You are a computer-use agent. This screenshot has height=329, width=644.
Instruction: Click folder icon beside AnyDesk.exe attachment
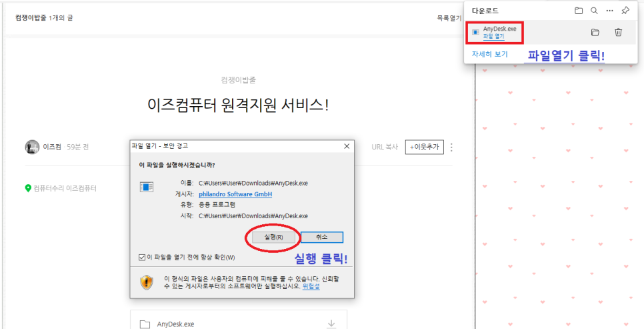click(x=145, y=324)
